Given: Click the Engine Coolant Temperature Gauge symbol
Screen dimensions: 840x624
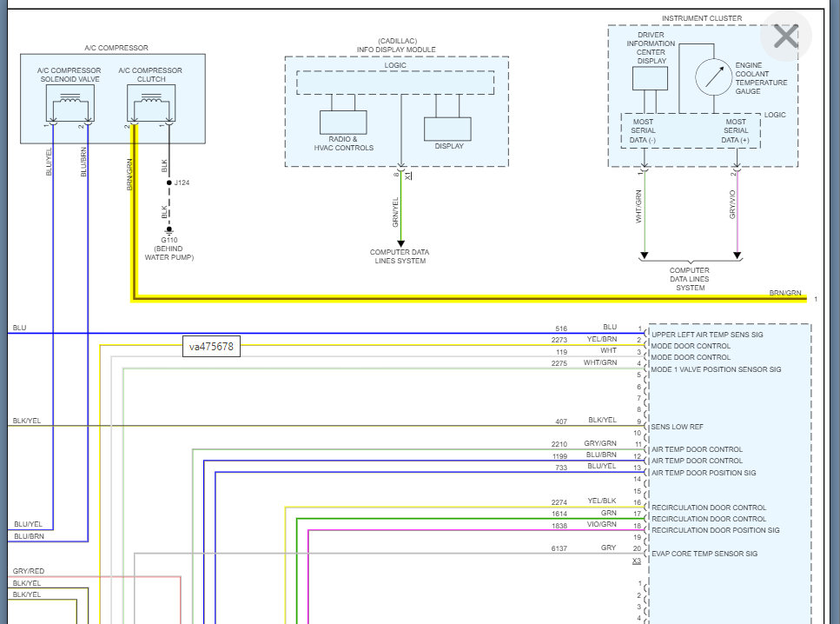Looking at the screenshot, I should pos(713,77).
